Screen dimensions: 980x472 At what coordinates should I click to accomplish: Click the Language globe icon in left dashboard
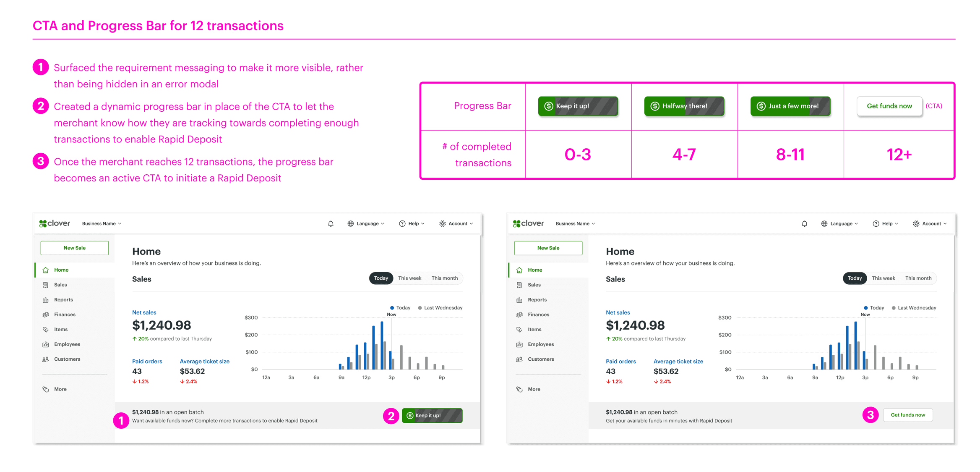(351, 224)
